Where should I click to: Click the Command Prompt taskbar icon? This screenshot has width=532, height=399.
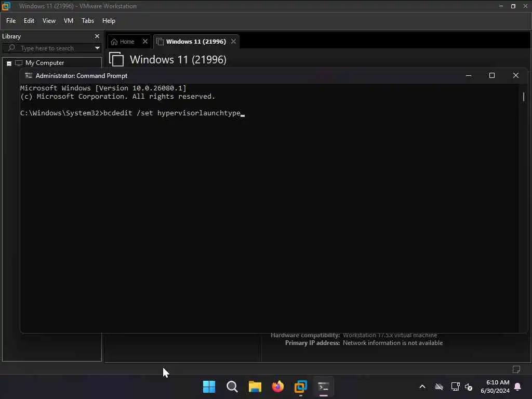click(324, 387)
